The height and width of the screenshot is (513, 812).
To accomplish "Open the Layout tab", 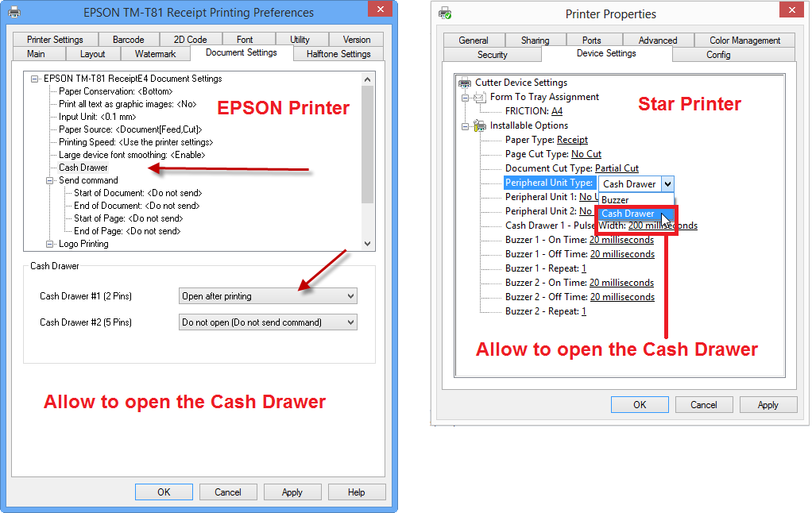I will [93, 54].
